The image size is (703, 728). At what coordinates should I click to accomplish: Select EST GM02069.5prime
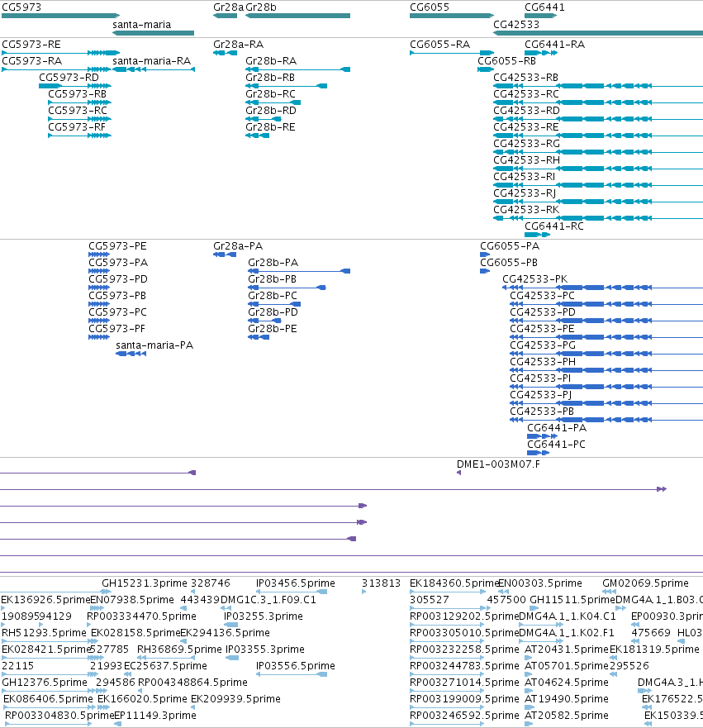609,592
